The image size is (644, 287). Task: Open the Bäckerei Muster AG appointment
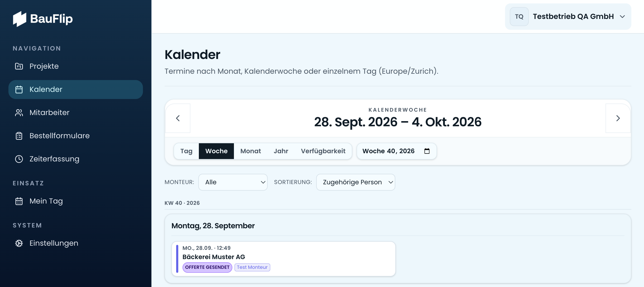point(283,259)
